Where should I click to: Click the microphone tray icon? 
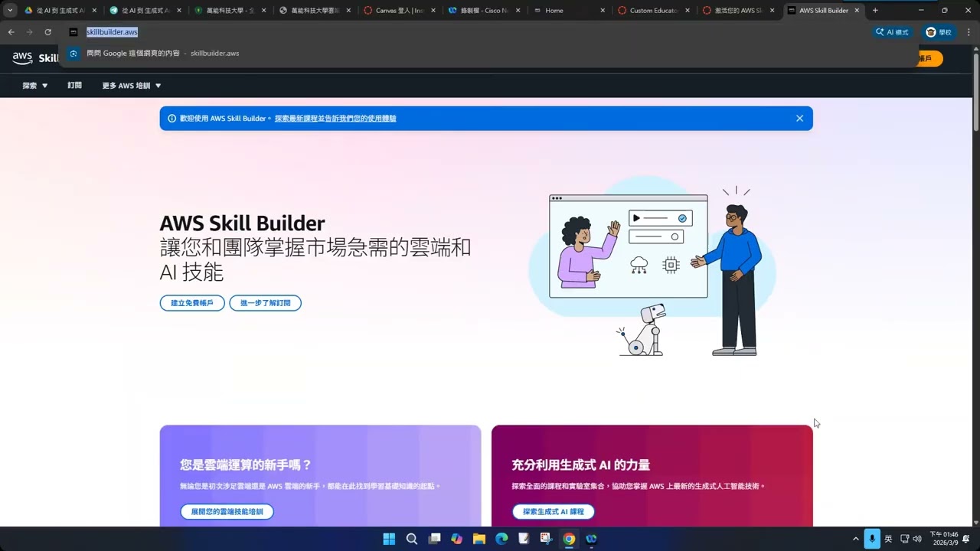pos(872,539)
